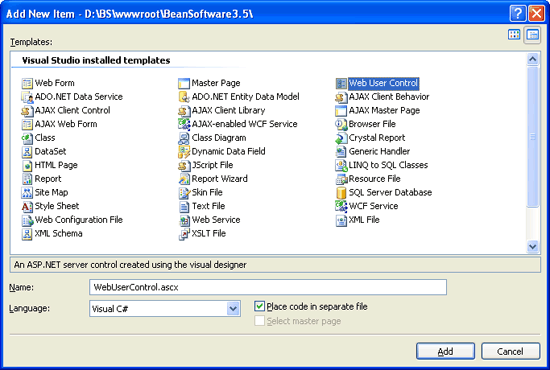Viewport: 550px width, 370px height.
Task: Select the LINQ to SQL Classes icon
Action: pyautogui.click(x=341, y=166)
